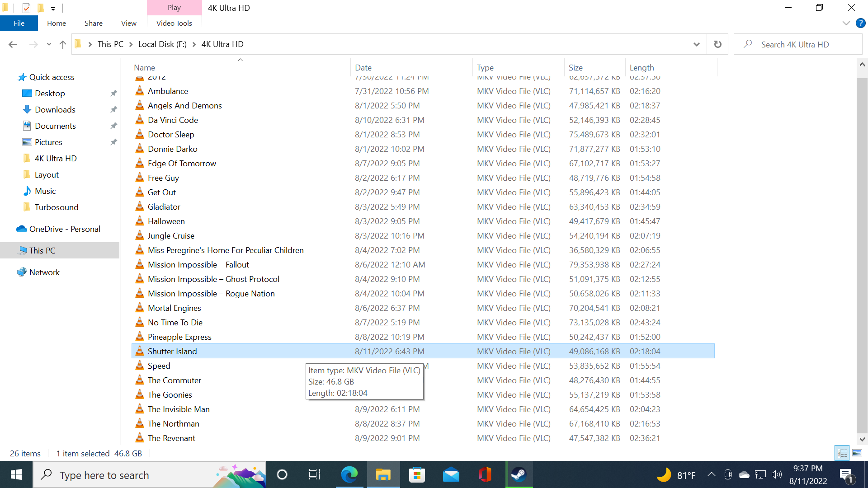868x488 pixels.
Task: Open recent locations dropdown arrow
Action: coord(49,44)
